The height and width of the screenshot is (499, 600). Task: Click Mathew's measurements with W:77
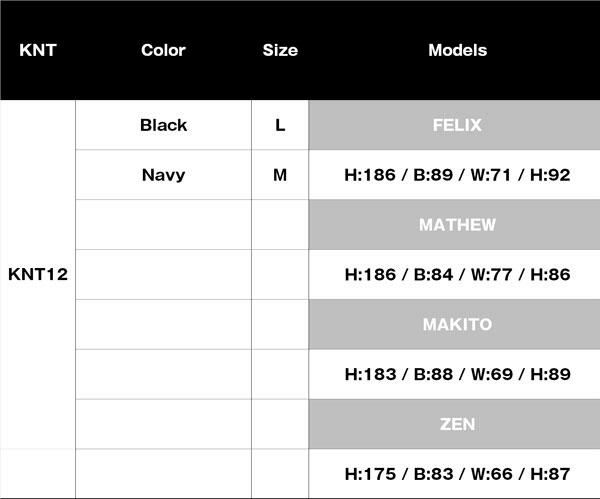pyautogui.click(x=457, y=275)
